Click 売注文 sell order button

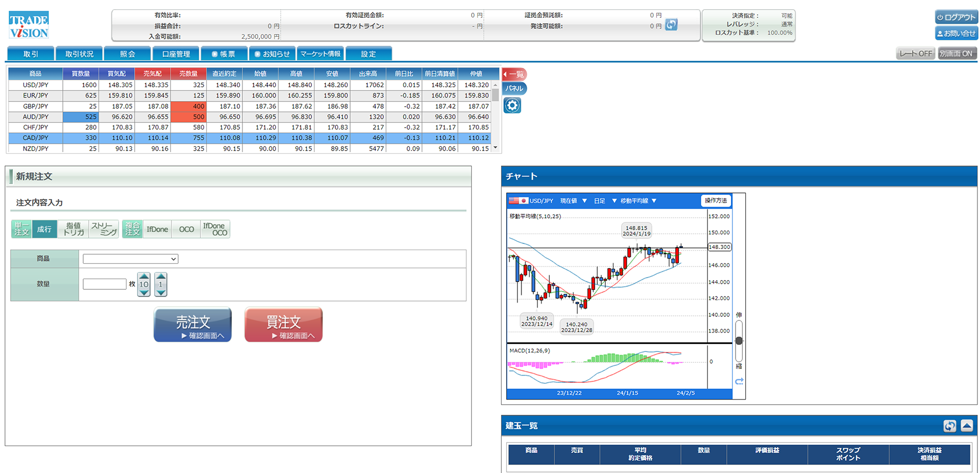192,325
